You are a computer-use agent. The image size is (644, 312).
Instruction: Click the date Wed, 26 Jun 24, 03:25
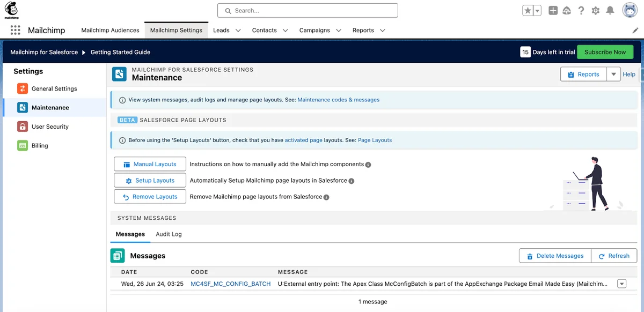(152, 284)
